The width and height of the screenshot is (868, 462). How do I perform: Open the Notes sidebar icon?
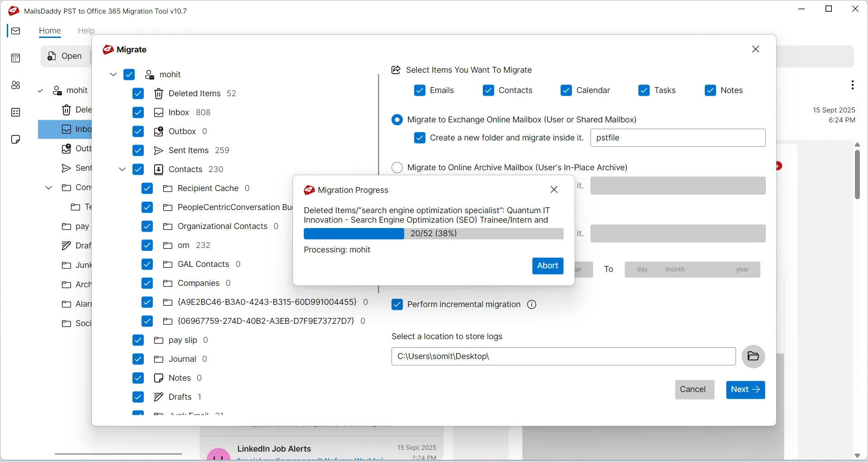pos(16,140)
